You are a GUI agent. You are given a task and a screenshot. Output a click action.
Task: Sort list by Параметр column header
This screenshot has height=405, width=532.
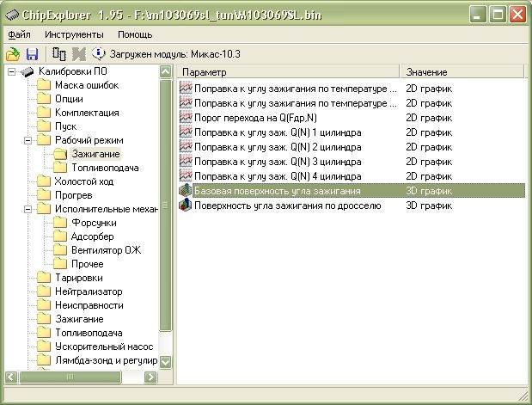[288, 71]
